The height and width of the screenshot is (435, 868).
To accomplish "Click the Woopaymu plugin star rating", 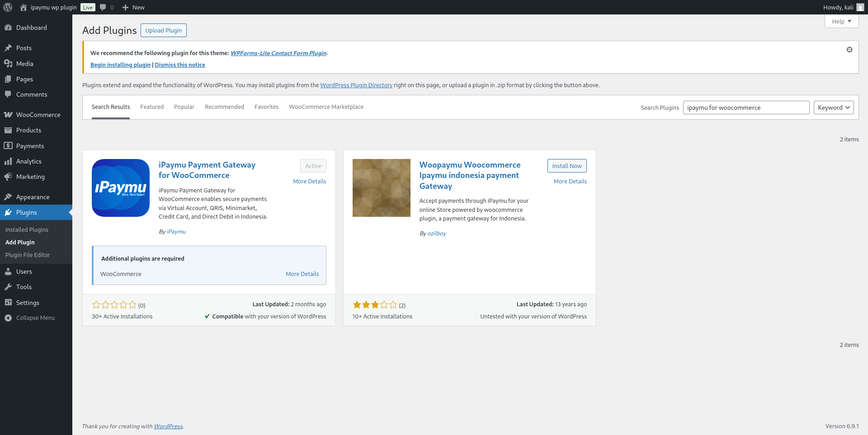I will click(375, 305).
